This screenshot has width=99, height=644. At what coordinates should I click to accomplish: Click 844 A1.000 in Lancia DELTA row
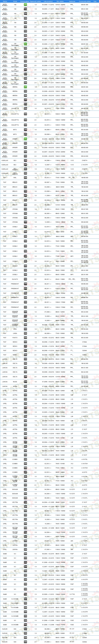click(85, 368)
